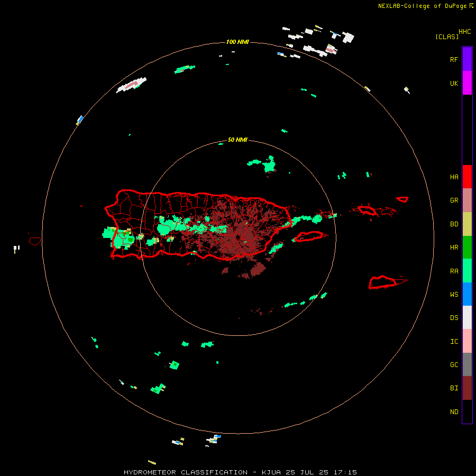
Task: Select the IC pink legend swatch
Action: coord(467,341)
